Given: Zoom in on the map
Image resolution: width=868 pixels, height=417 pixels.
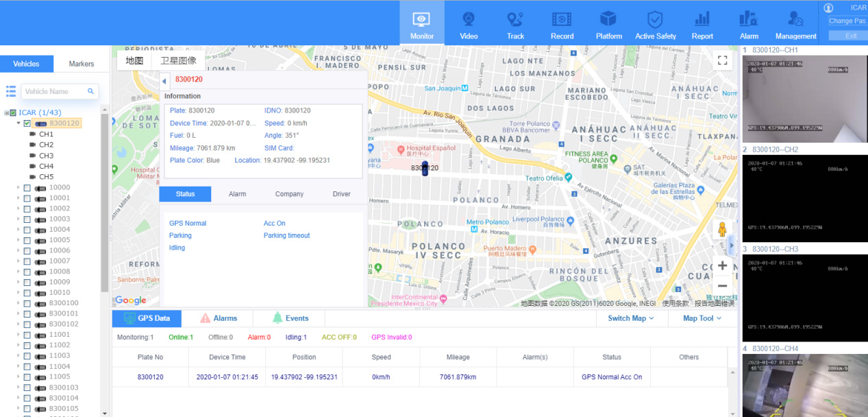Looking at the screenshot, I should [x=722, y=265].
